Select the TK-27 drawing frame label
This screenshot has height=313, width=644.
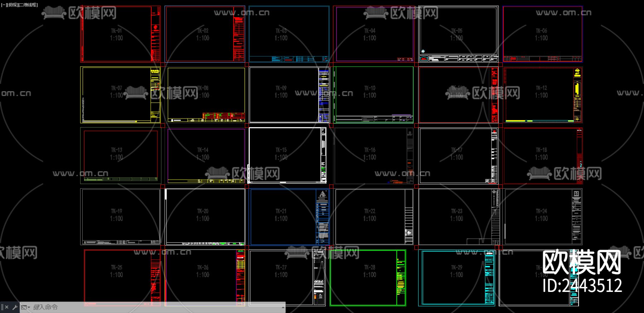pyautogui.click(x=281, y=267)
